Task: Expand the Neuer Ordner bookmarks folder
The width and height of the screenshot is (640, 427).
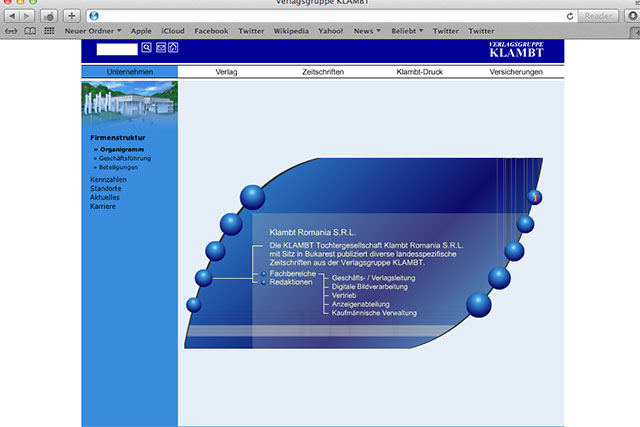Action: tap(93, 31)
